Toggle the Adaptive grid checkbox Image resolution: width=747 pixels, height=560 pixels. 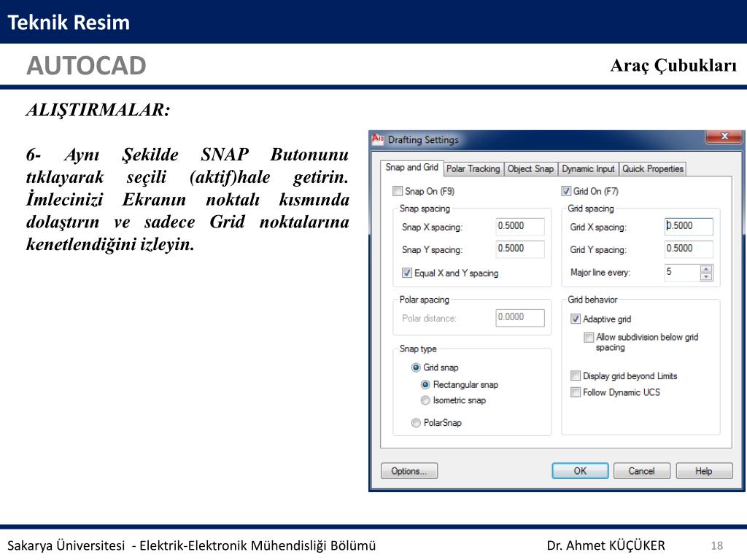coord(576,319)
